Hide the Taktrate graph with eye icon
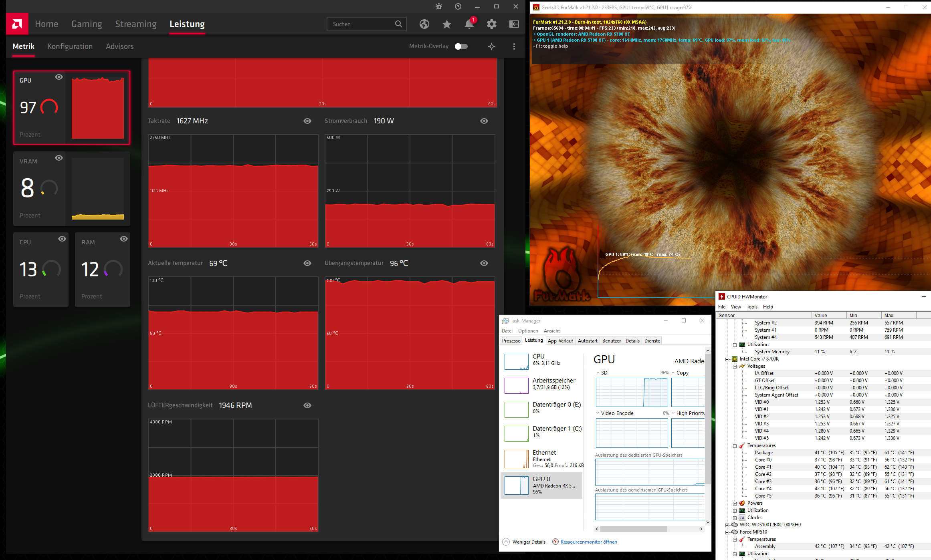 (307, 121)
